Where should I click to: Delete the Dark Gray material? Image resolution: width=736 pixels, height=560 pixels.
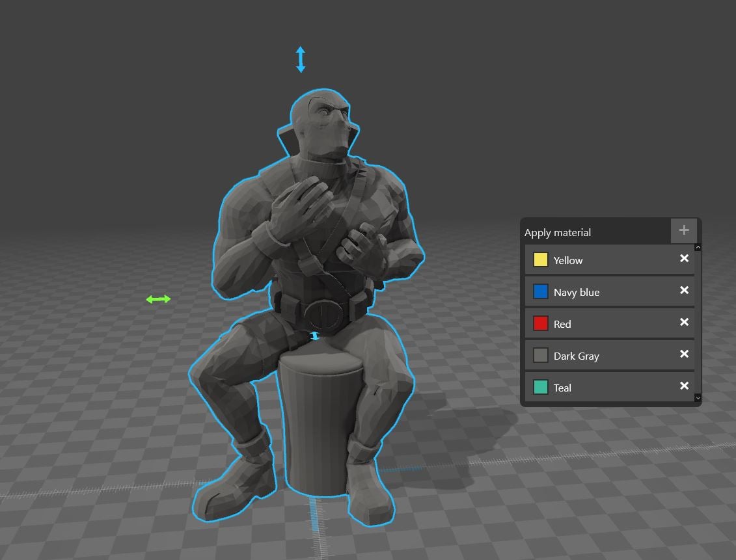tap(684, 354)
